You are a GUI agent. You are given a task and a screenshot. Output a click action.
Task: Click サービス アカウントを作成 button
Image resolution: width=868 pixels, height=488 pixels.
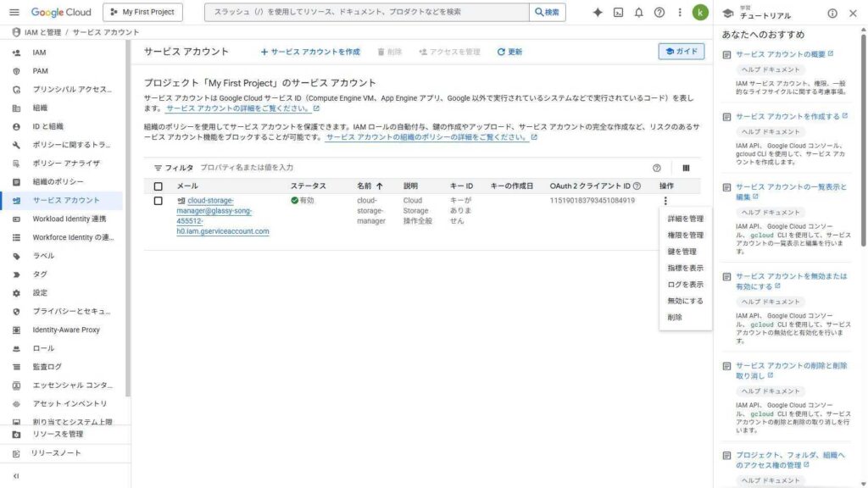pos(310,52)
